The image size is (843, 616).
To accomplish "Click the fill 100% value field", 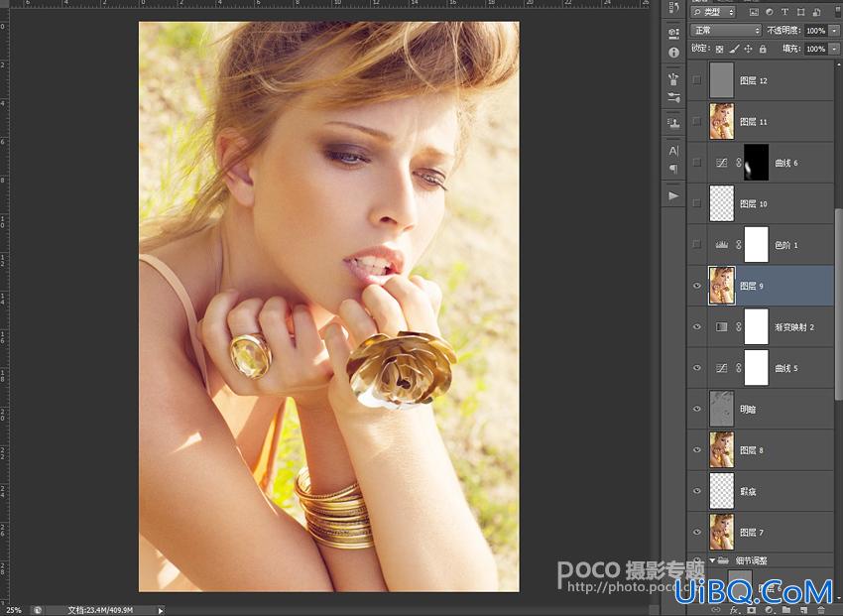I will click(x=816, y=49).
